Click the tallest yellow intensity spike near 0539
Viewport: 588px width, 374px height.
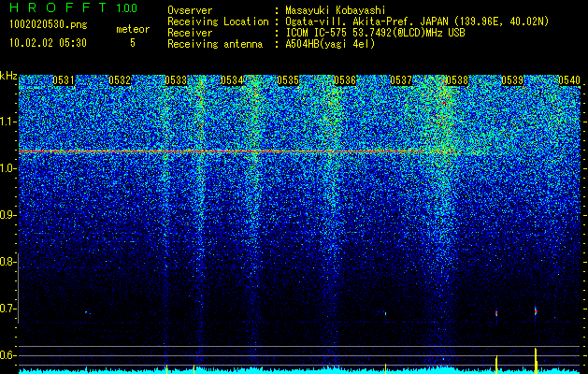tap(536, 361)
